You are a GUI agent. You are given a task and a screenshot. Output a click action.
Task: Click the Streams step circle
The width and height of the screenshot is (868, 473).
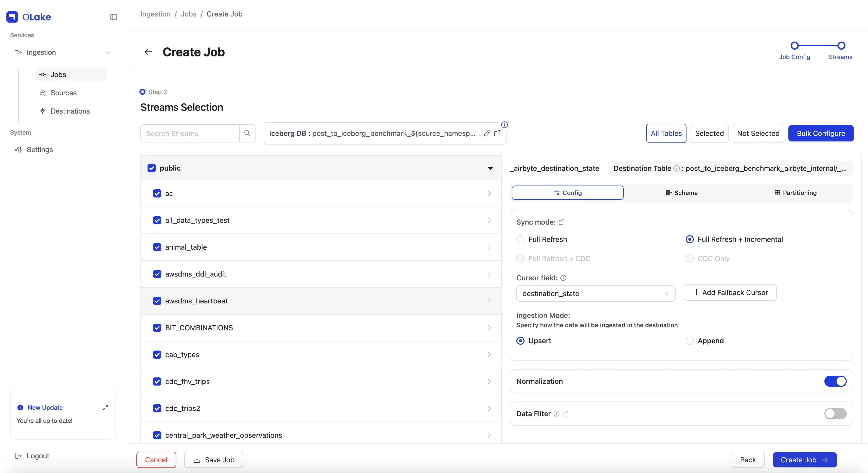[841, 45]
